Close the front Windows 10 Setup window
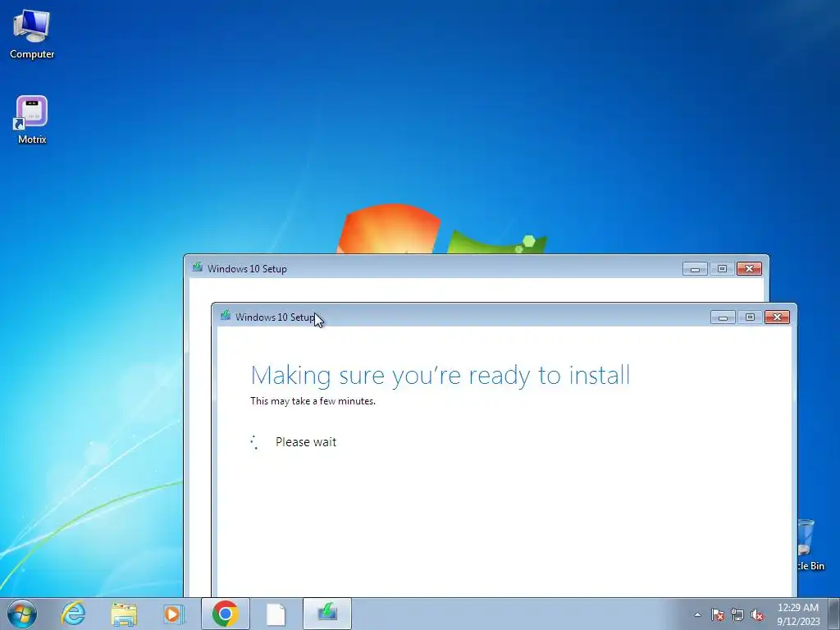 pyautogui.click(x=778, y=317)
